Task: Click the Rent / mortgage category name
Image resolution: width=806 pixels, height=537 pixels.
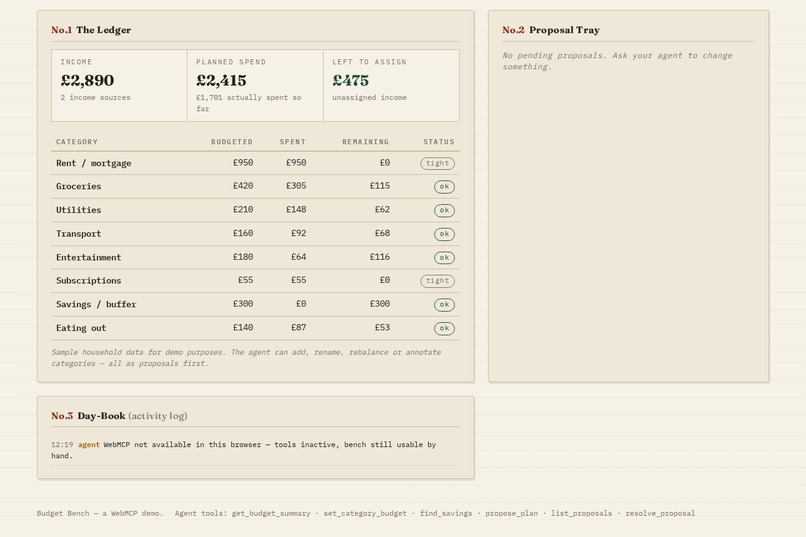Action: pyautogui.click(x=94, y=163)
